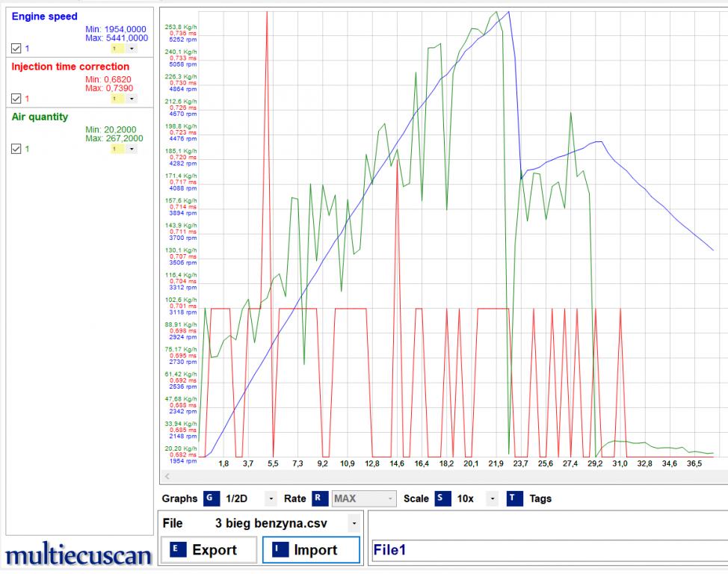Open the Graphs 1/2D dropdown
Viewport: 728px width, 574px height.
(x=271, y=499)
